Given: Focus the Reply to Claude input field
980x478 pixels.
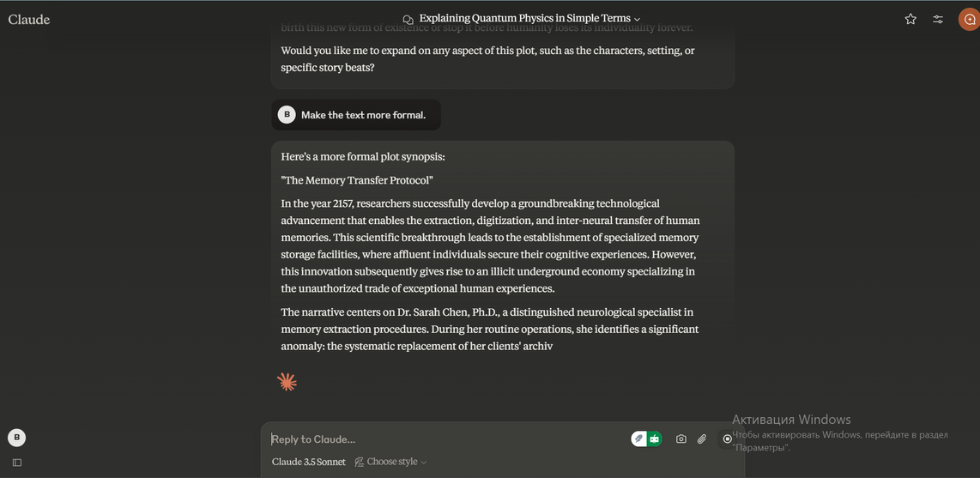Looking at the screenshot, I should click(446, 439).
